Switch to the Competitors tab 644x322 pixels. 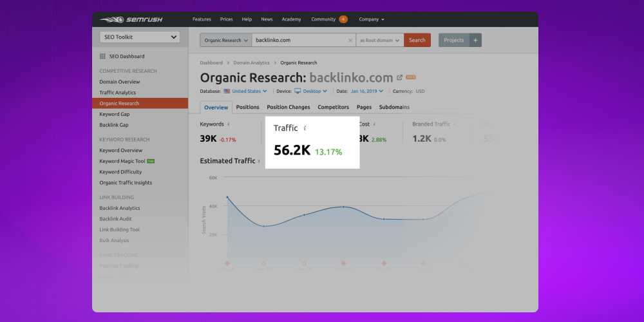(x=333, y=107)
